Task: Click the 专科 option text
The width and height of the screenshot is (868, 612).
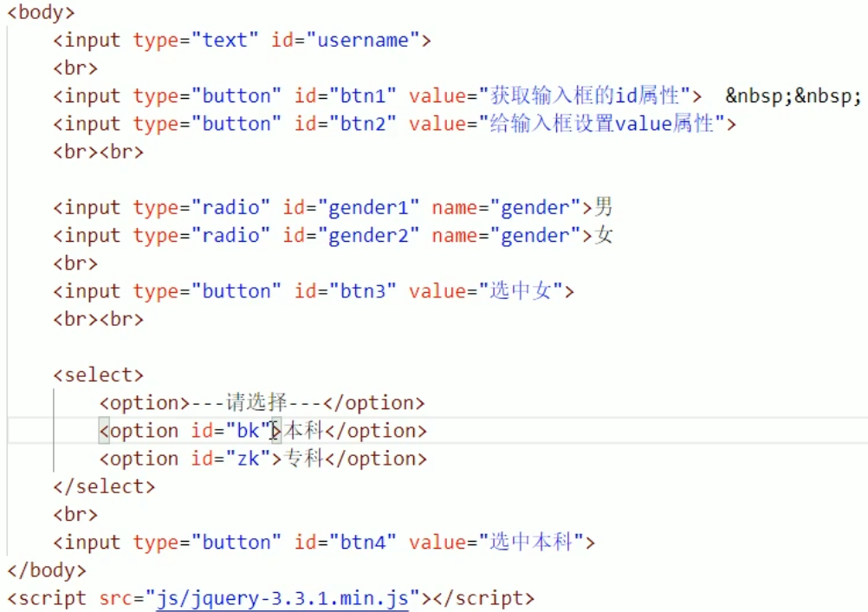Action: [x=303, y=459]
